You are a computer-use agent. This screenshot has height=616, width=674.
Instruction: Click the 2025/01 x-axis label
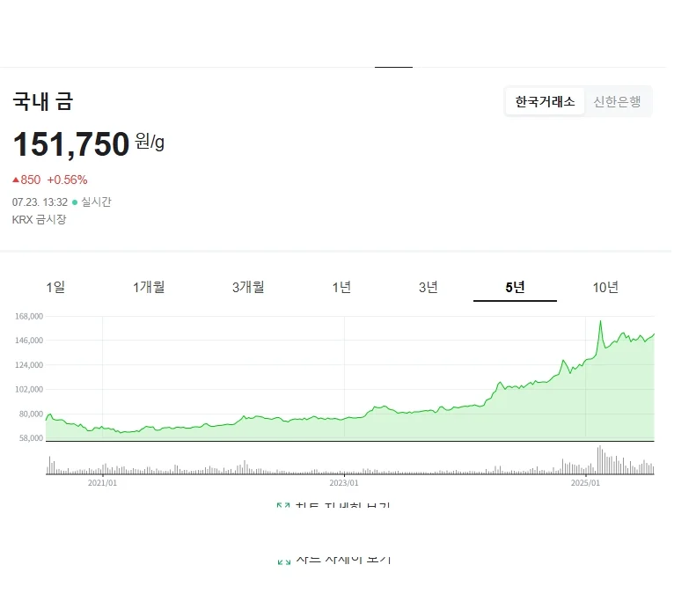tap(585, 483)
